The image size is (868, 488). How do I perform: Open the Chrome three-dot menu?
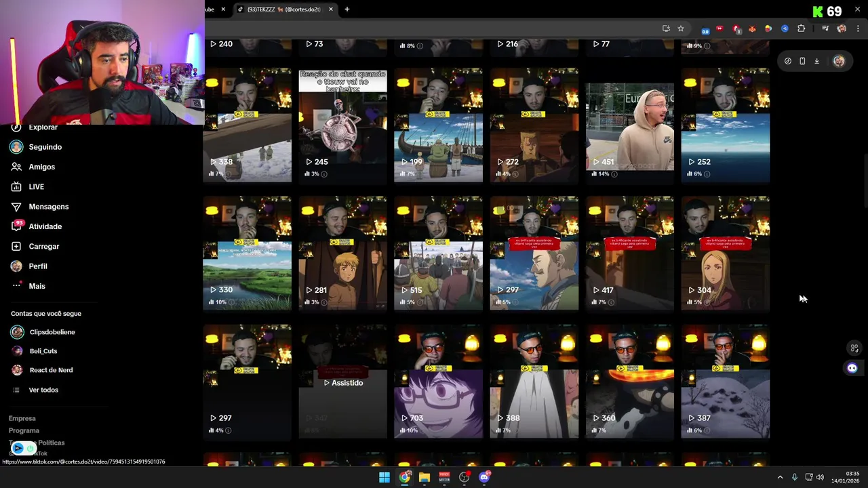tap(858, 28)
